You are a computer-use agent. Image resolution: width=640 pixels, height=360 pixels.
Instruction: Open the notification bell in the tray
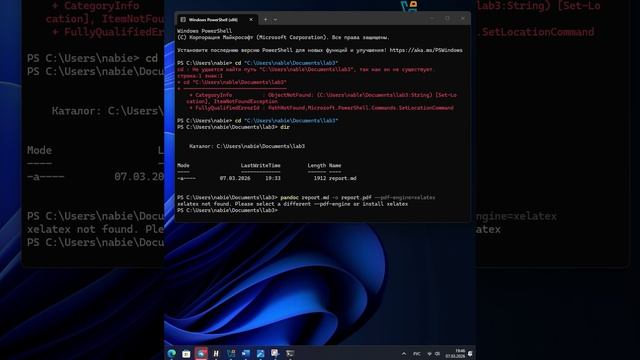(x=470, y=354)
